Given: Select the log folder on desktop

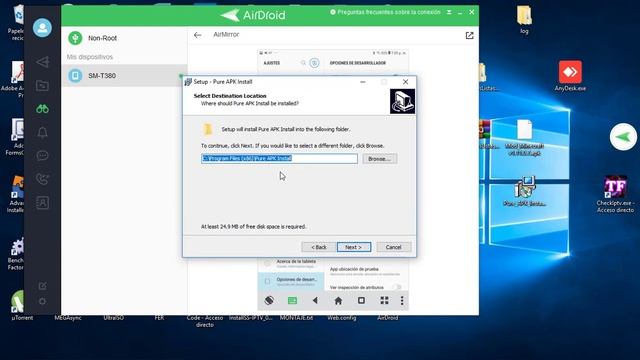Looking at the screenshot, I should pyautogui.click(x=524, y=20).
